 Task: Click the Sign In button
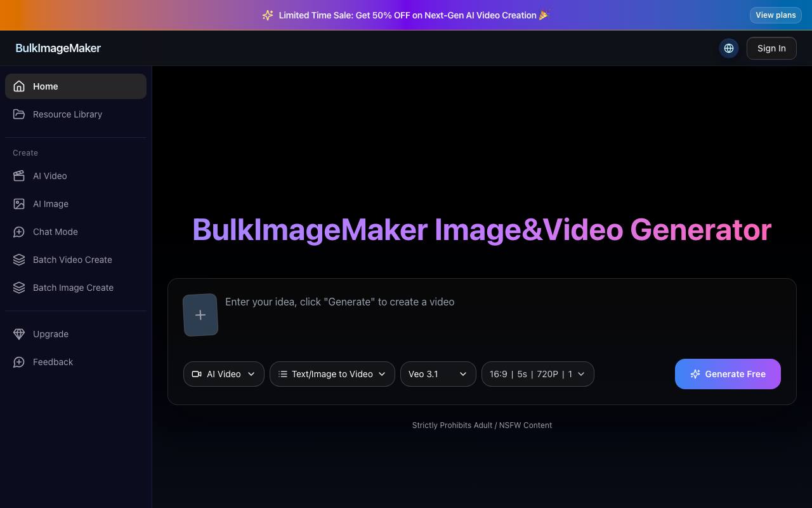coord(771,48)
